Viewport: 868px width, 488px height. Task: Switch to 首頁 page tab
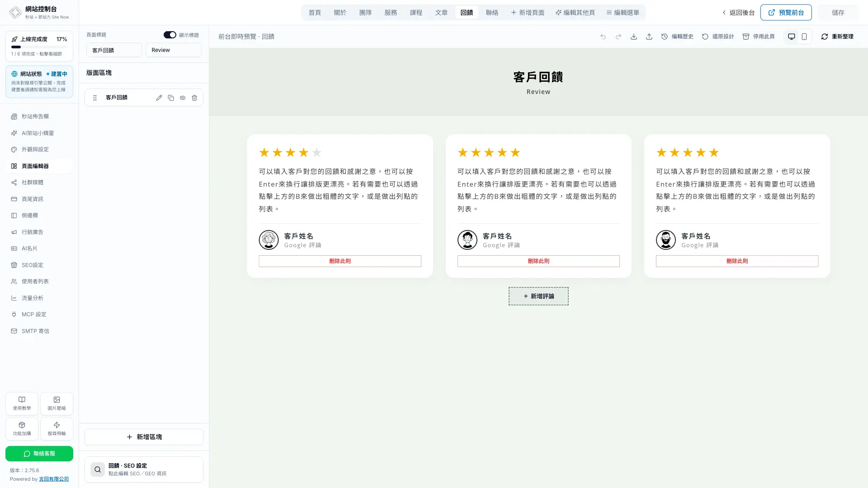[315, 13]
